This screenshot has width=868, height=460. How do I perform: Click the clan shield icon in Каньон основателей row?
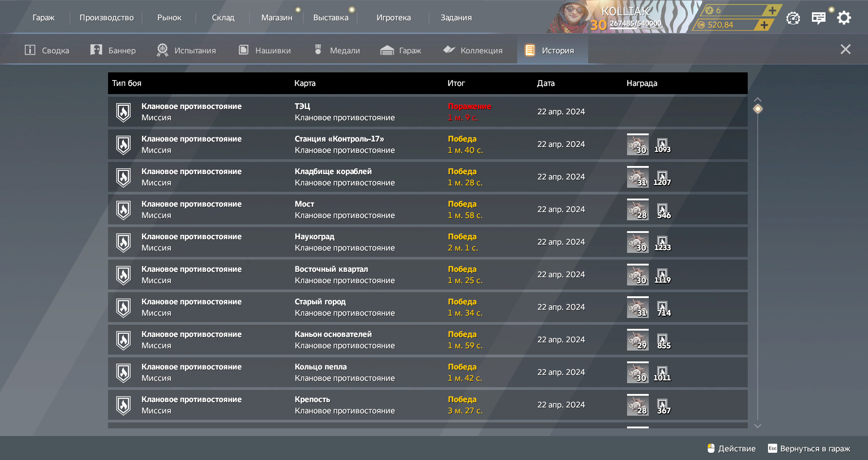pyautogui.click(x=123, y=340)
